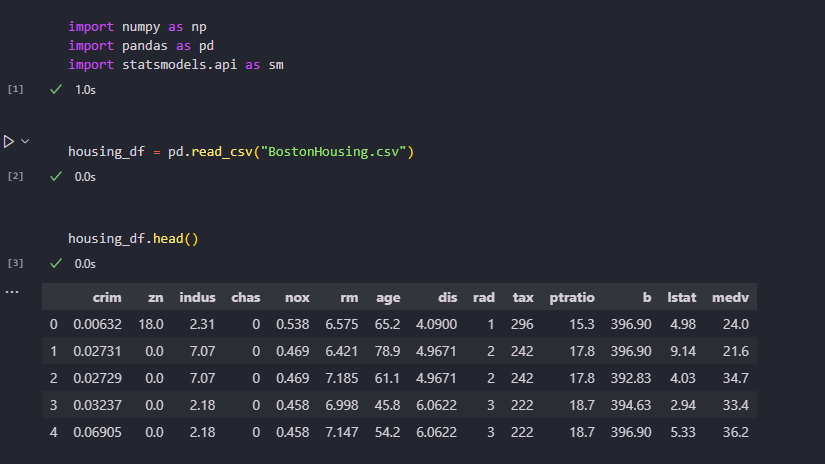Click success checkmark of execution cell [3]
This screenshot has height=464, width=825.
point(56,263)
